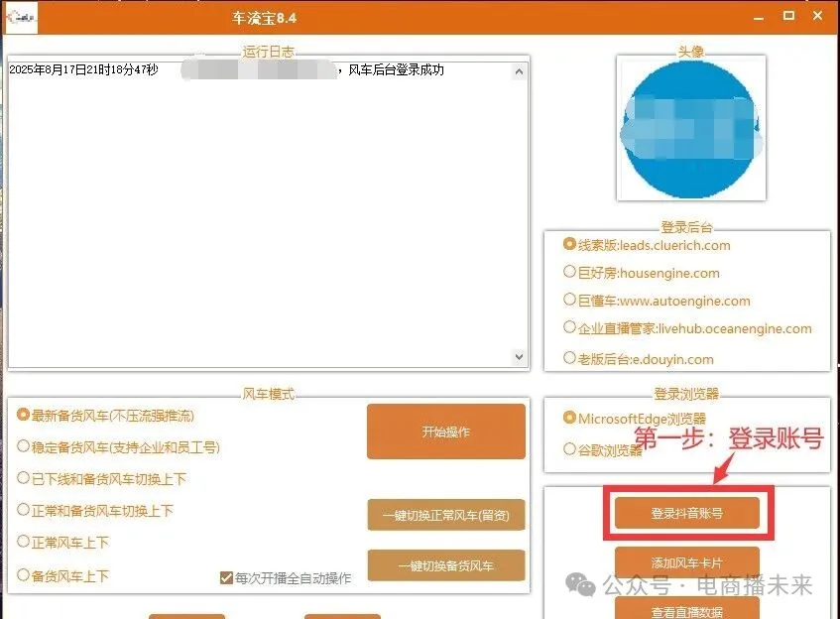Minimize the 车流宝 window
This screenshot has height=619, width=840.
pos(759,16)
